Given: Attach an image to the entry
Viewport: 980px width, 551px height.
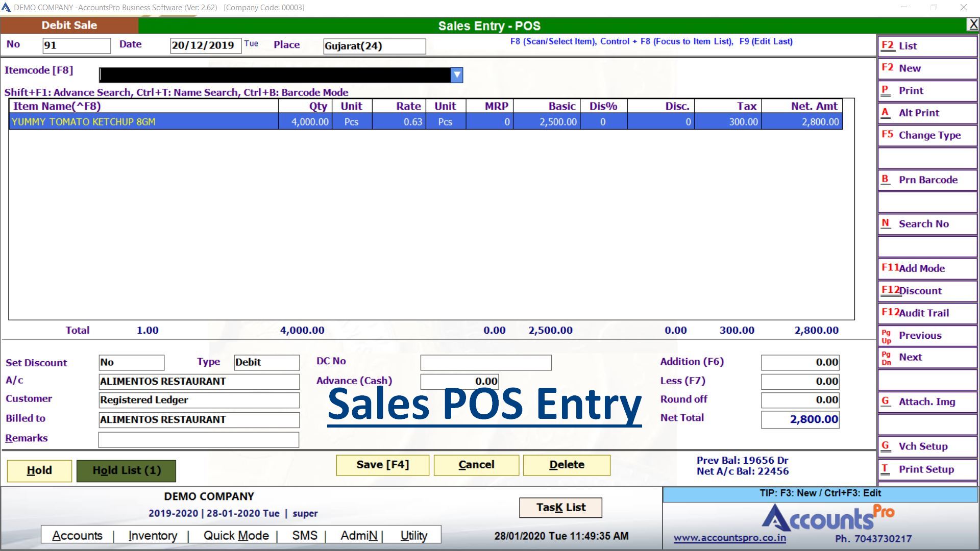Looking at the screenshot, I should (x=926, y=402).
